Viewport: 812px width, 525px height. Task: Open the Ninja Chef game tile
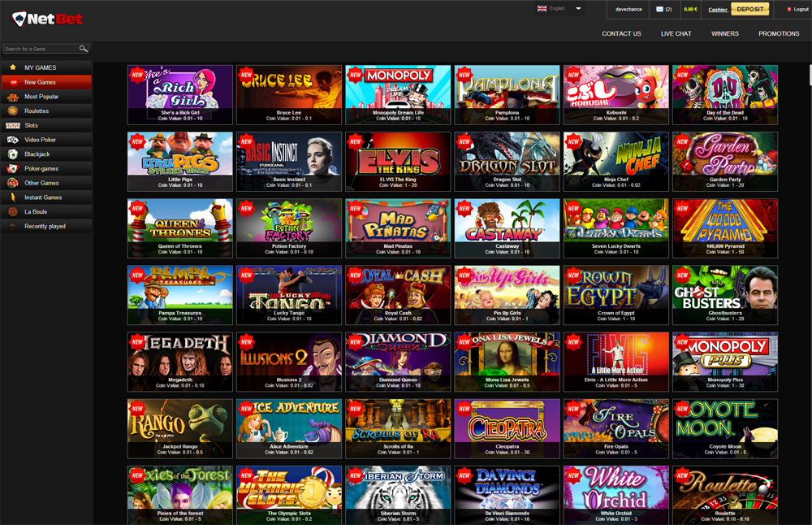pyautogui.click(x=616, y=162)
